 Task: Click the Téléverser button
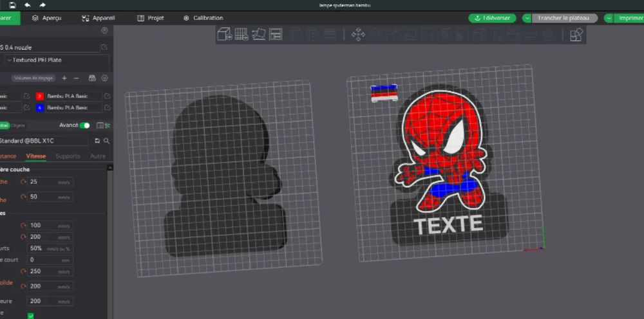(x=493, y=18)
